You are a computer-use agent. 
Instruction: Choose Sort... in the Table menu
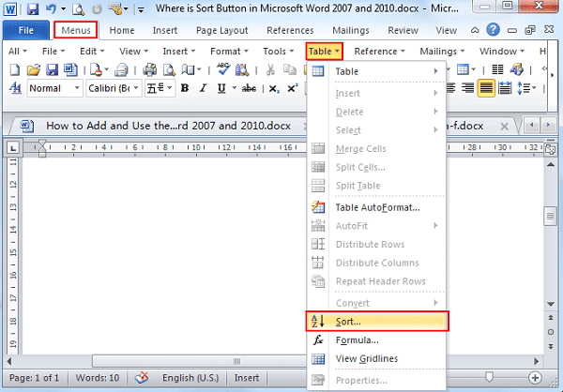[377, 322]
